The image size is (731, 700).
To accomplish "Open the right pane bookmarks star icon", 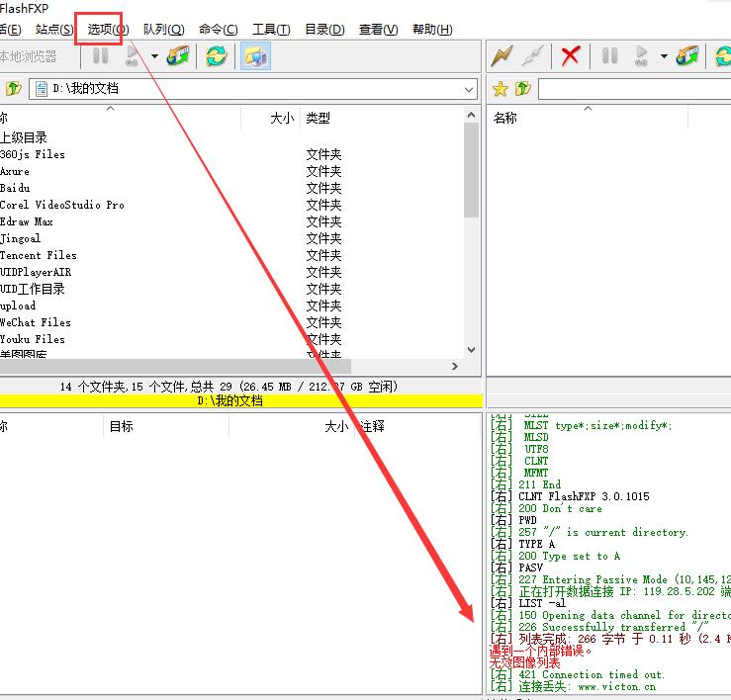I will [x=501, y=89].
